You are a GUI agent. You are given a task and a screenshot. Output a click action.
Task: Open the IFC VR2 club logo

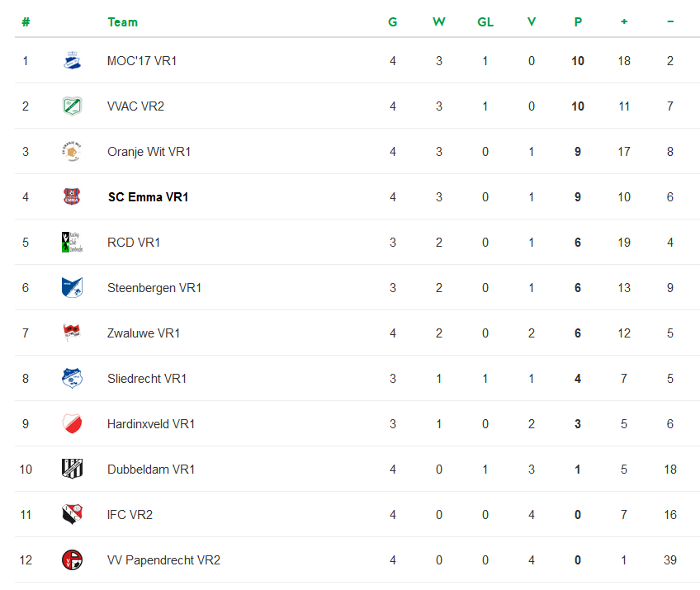click(72, 515)
